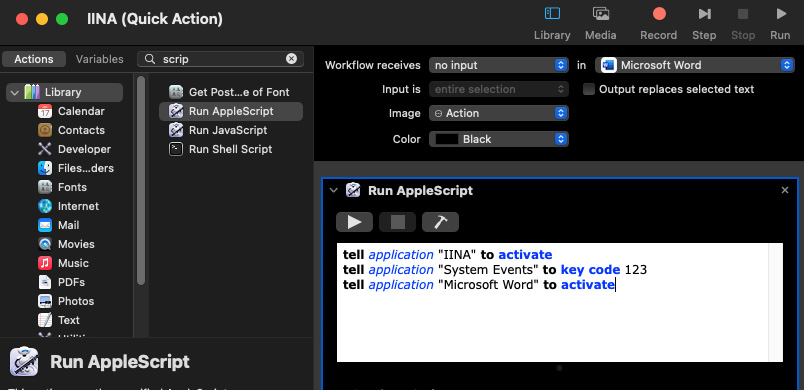Open the Input is dropdown
The image size is (804, 390).
(x=499, y=89)
